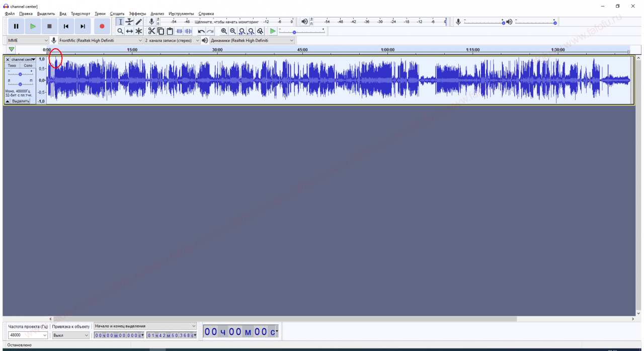Open the Выделить menu in the menu bar
The image size is (644, 351).
(46, 14)
